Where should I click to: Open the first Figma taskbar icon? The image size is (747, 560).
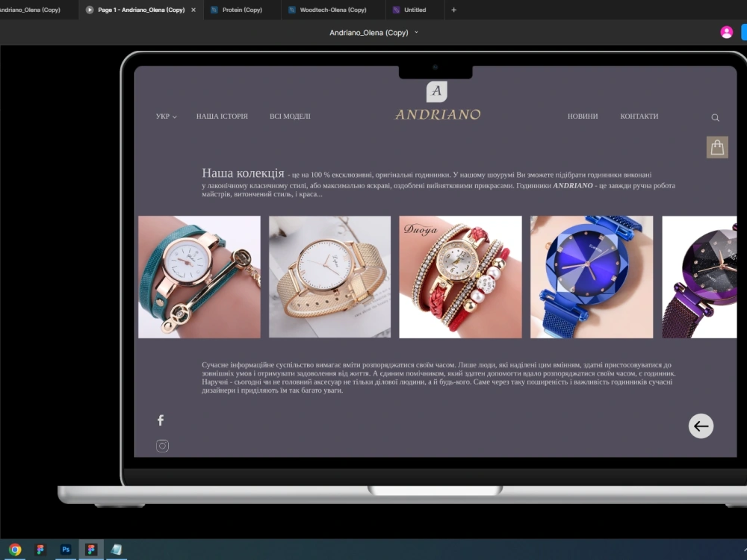point(40,550)
